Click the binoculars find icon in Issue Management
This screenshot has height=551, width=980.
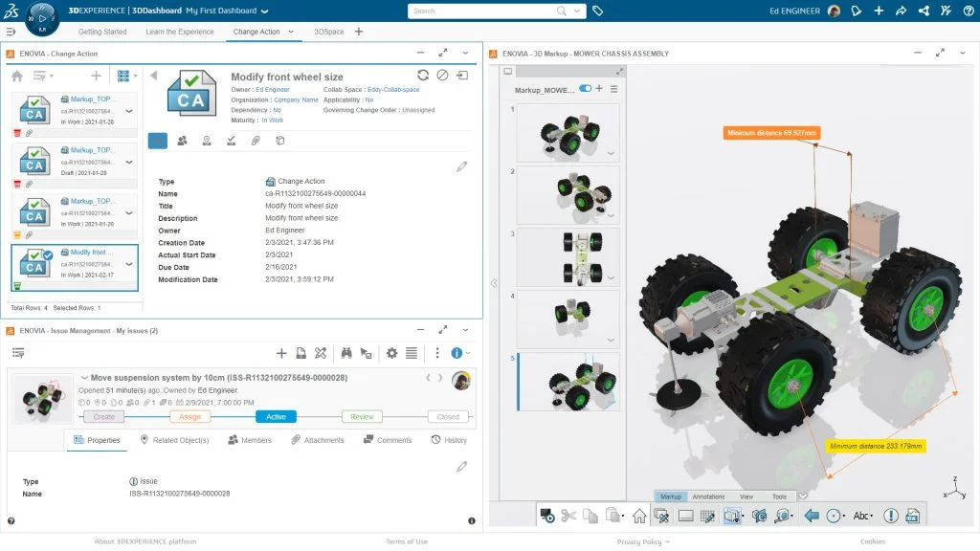(x=346, y=353)
